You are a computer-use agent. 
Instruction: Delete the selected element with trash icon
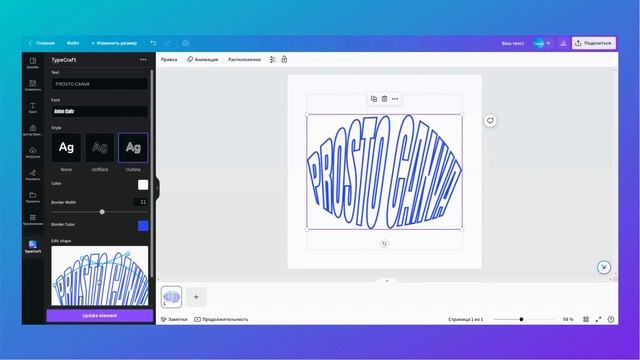(384, 99)
